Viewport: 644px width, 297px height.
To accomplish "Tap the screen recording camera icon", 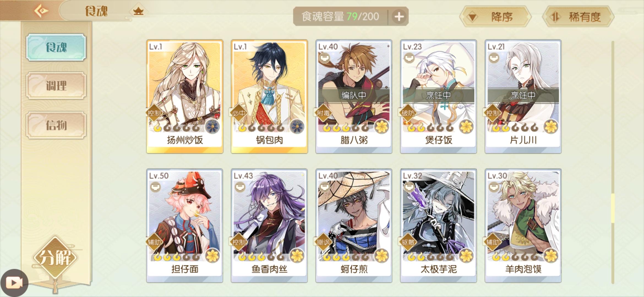I will point(14,283).
